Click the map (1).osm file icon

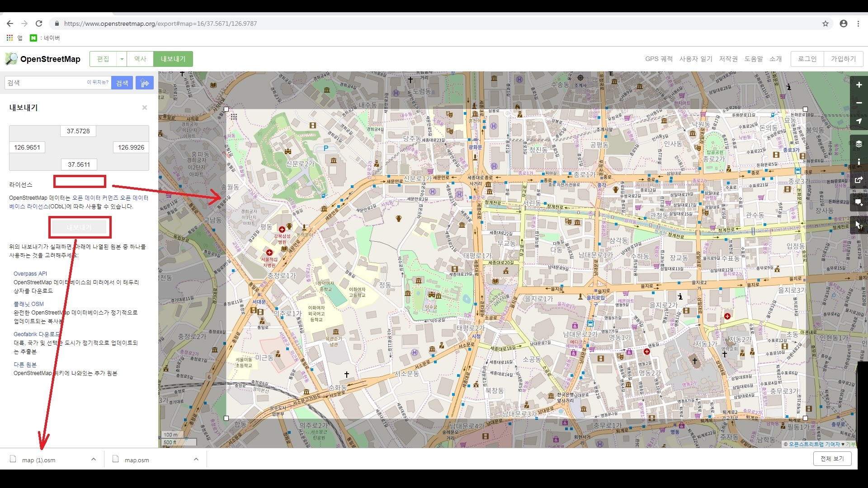[x=13, y=459]
